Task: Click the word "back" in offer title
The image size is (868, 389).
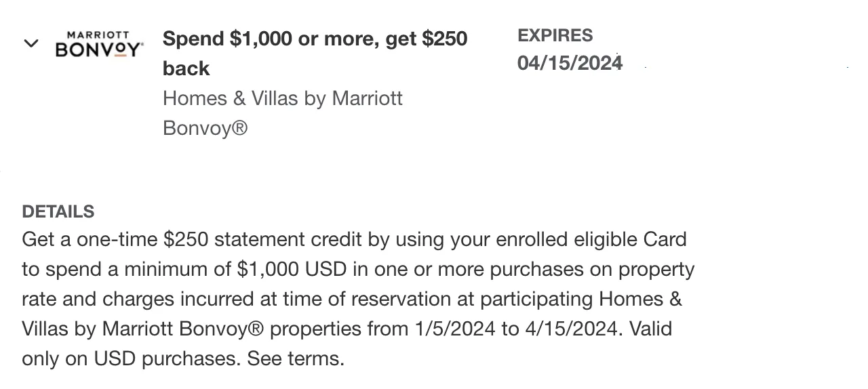Action: click(186, 68)
